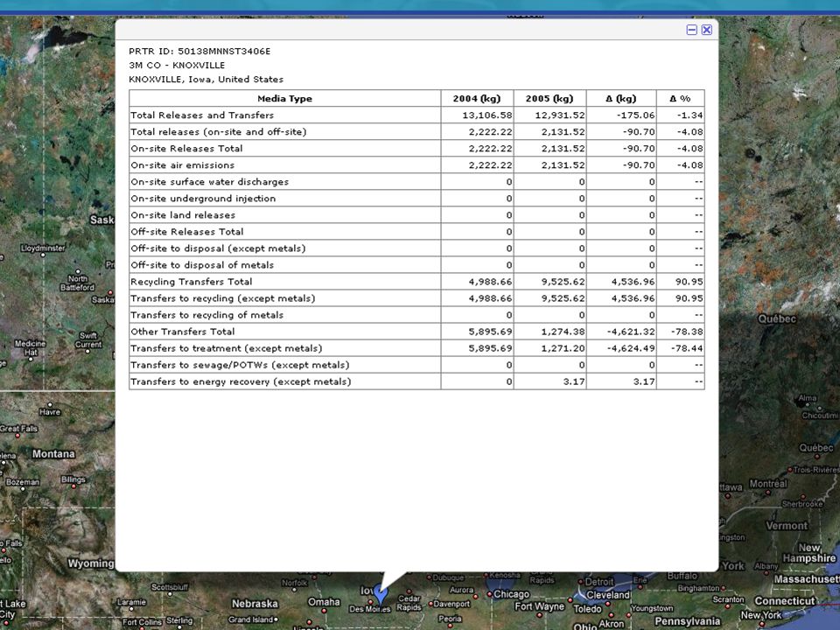Select Transfers to energy recovery (except metals) row
This screenshot has height=630, width=840.
tap(416, 381)
